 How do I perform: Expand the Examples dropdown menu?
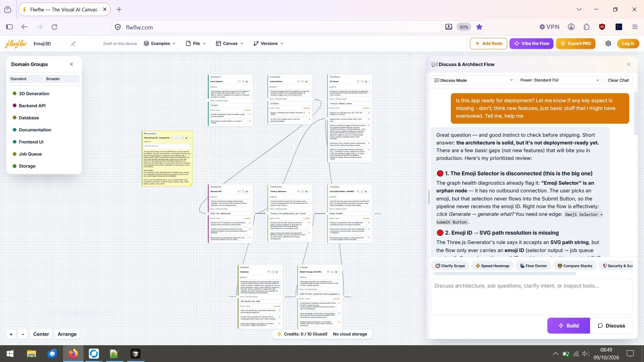pos(160,44)
